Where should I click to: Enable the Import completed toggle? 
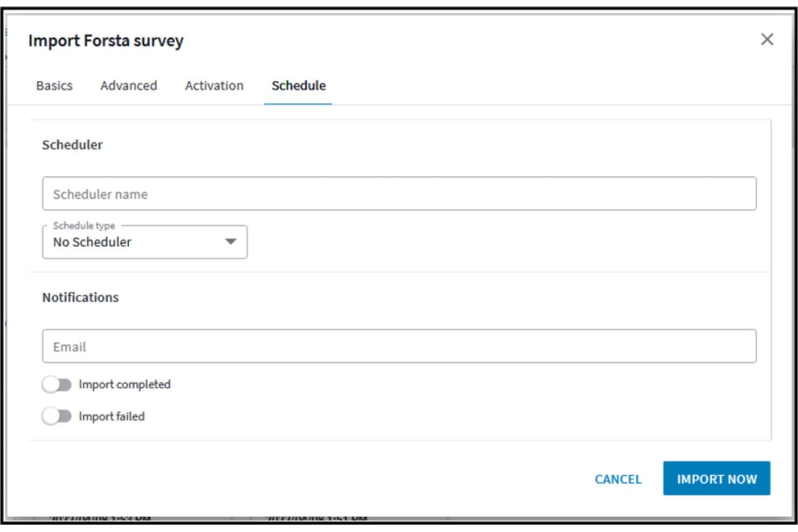57,384
